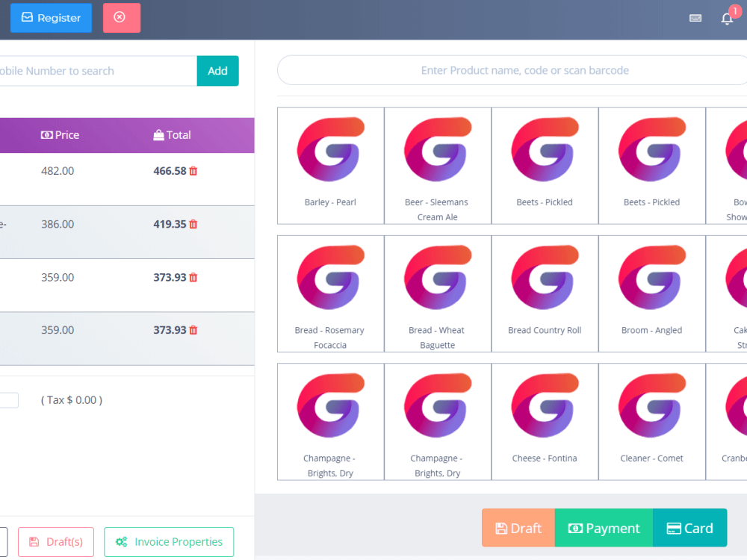Click the total value 466.58
This screenshot has height=560, width=747.
170,171
